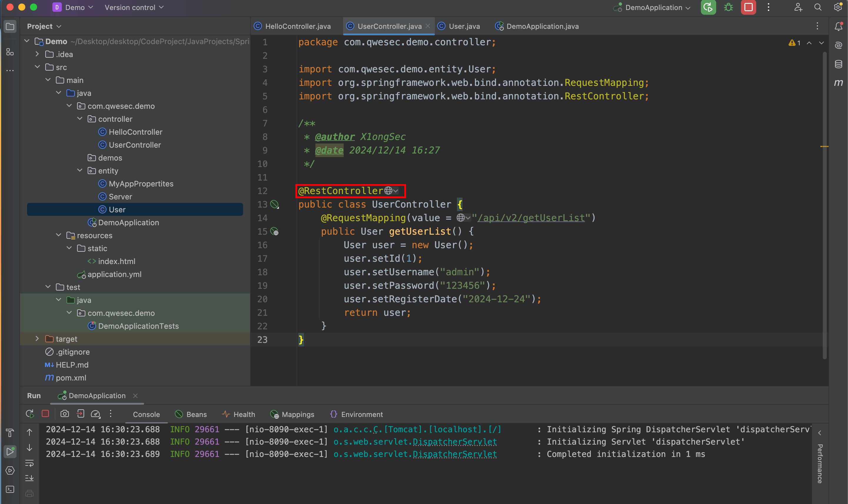Open DemoApplication run configuration dropdown
Screen dimensions: 848x504
click(x=652, y=7)
